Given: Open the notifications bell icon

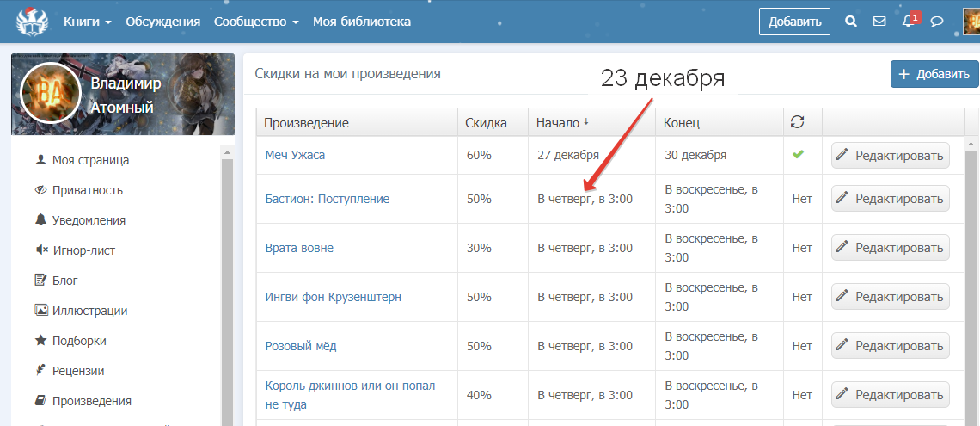Looking at the screenshot, I should (x=909, y=22).
